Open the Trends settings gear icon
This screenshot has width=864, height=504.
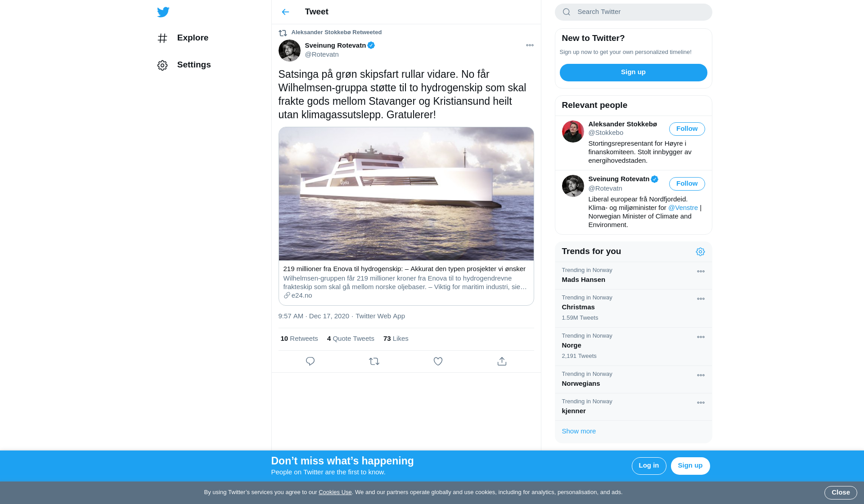pyautogui.click(x=700, y=252)
